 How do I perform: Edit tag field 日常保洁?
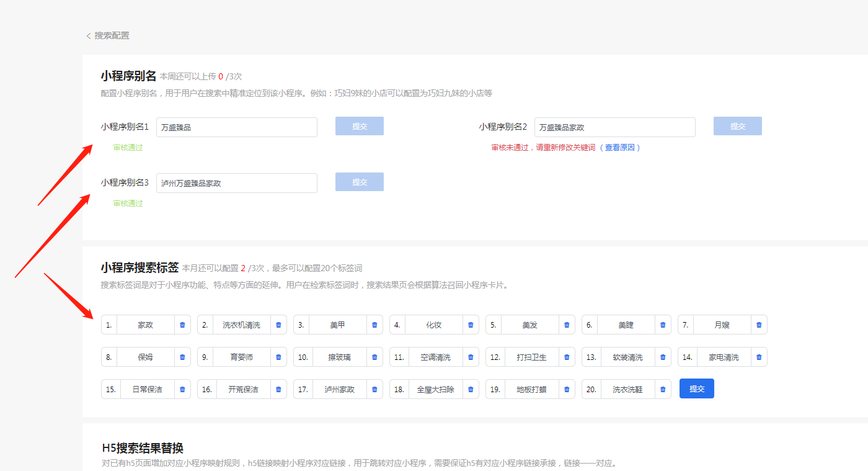click(148, 389)
